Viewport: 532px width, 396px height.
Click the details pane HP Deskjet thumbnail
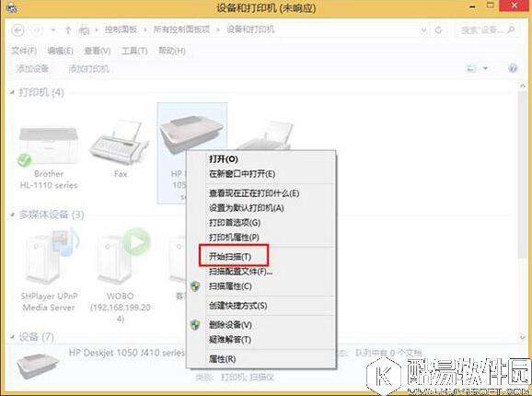(x=38, y=366)
